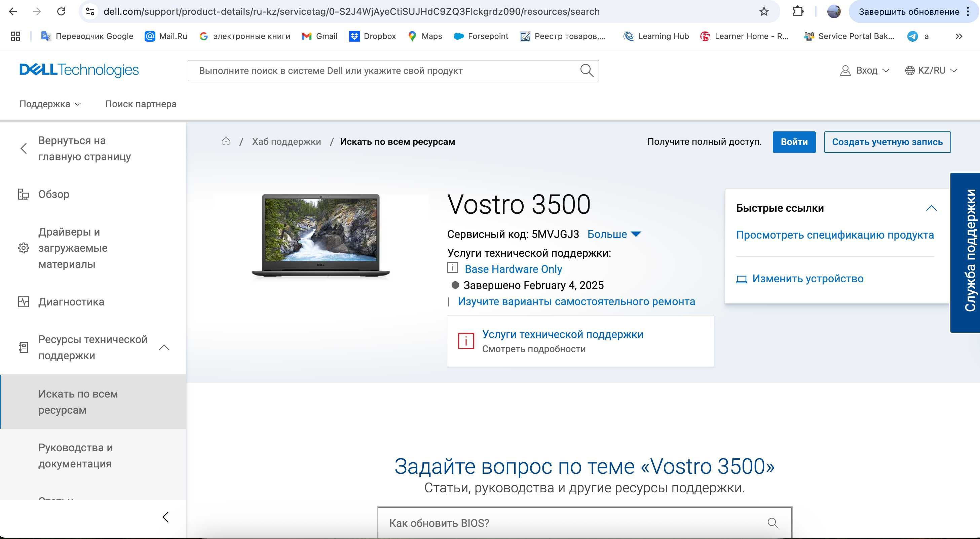Click the red info icon in support card

466,341
